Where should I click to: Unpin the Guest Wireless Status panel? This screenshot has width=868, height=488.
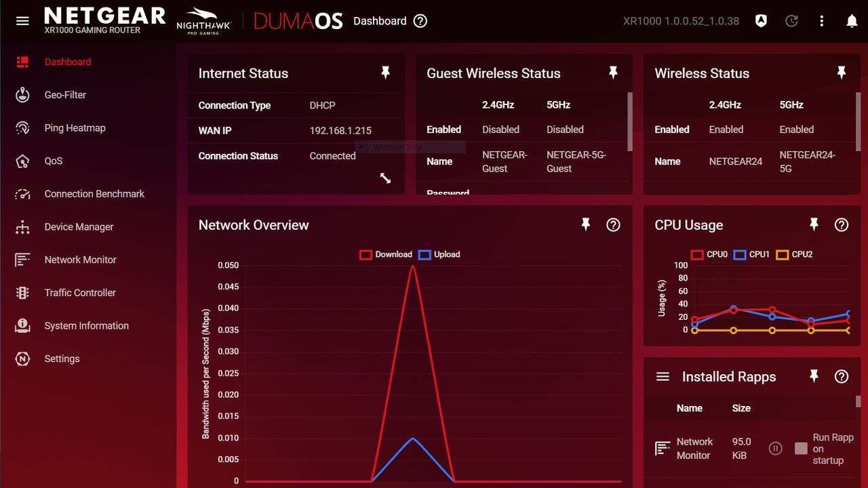[x=614, y=73]
